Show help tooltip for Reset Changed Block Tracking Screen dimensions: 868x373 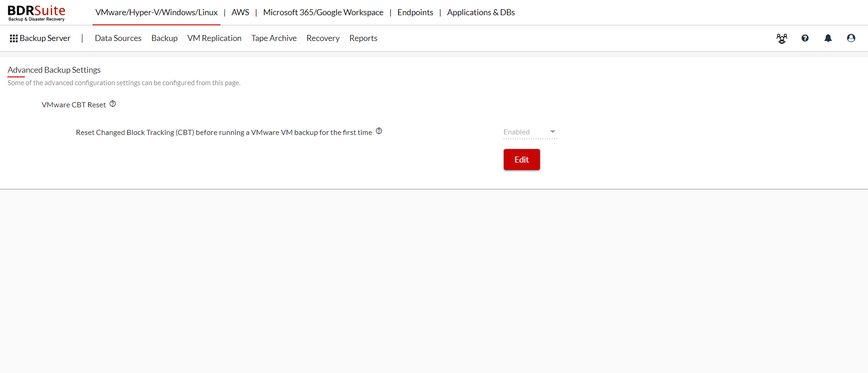coord(379,131)
